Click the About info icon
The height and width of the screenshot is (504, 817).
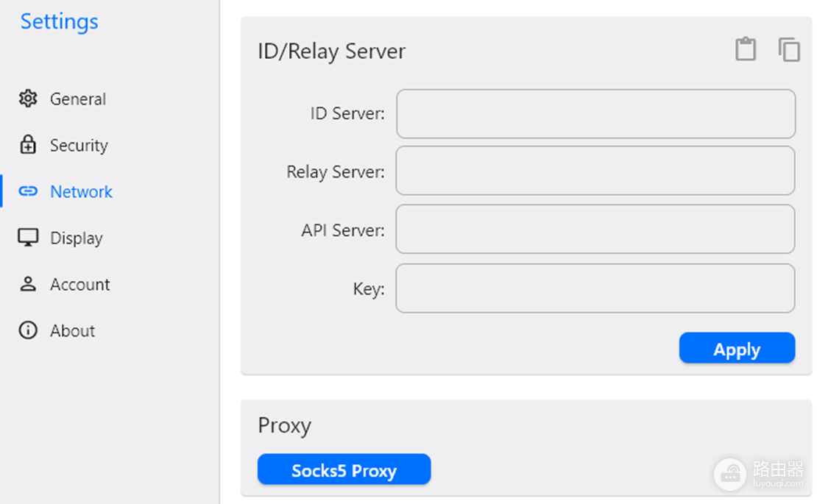point(28,330)
